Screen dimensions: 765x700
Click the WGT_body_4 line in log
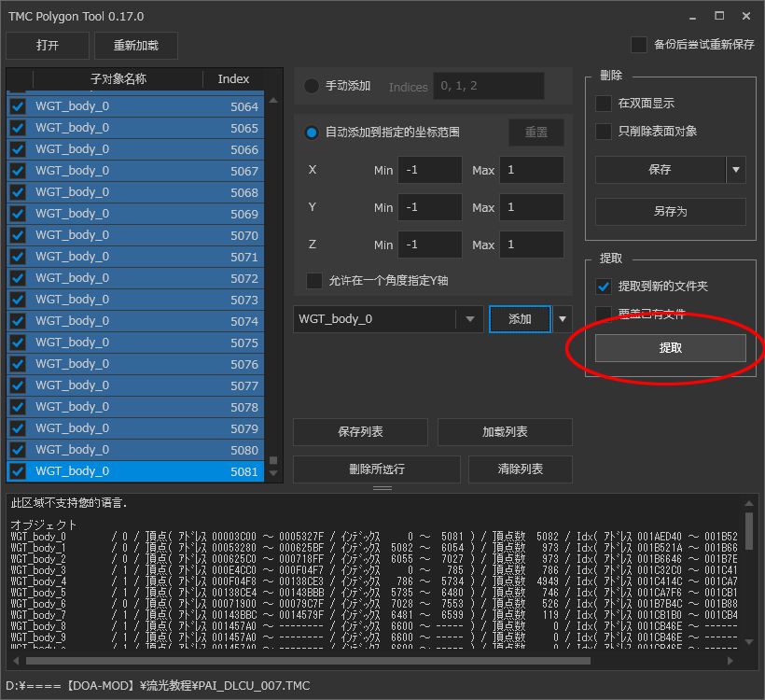374,581
